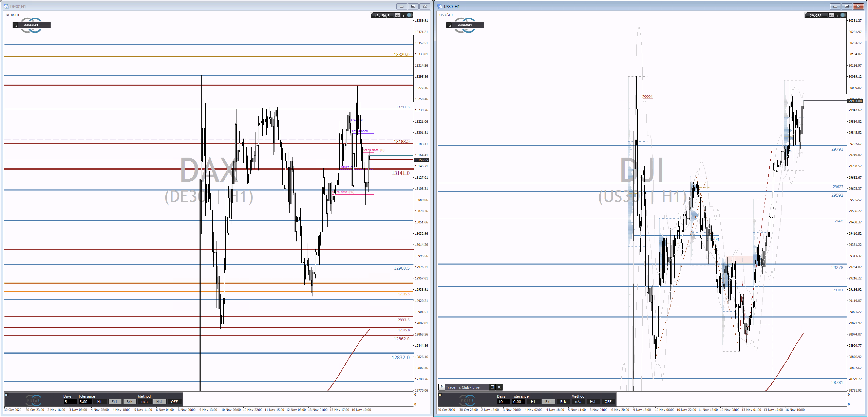Click the Xetra close (ID) marker in DAX chart

373,150
